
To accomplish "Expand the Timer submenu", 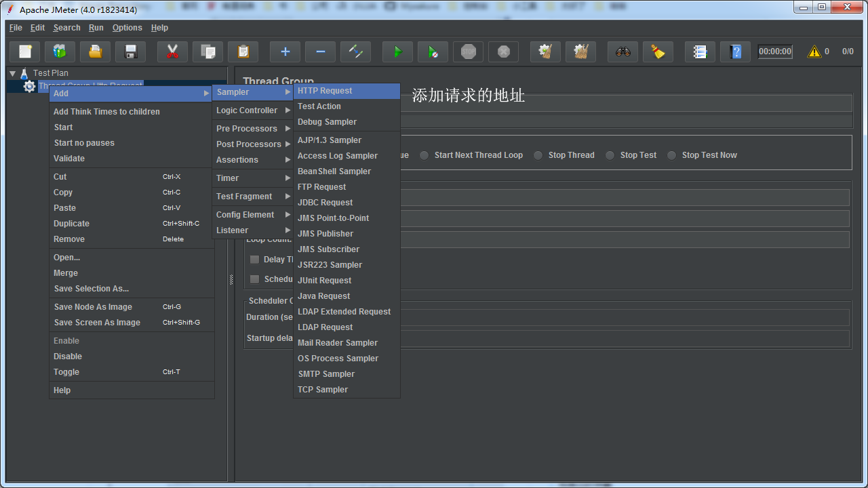I will click(x=253, y=178).
